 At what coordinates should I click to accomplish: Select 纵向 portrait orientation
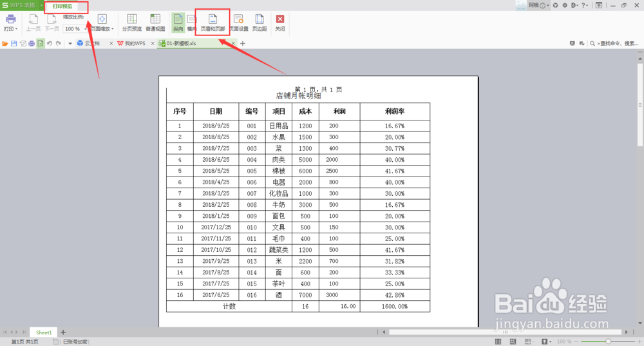tap(178, 22)
